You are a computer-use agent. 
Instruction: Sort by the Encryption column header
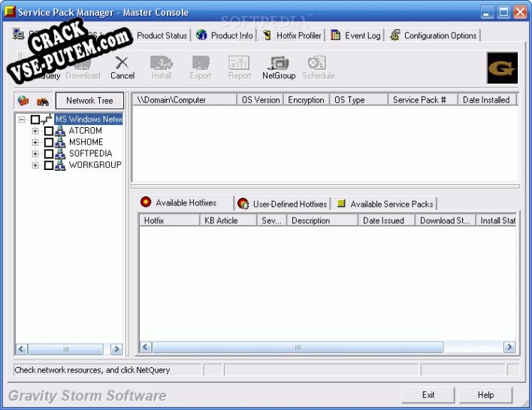(x=307, y=100)
